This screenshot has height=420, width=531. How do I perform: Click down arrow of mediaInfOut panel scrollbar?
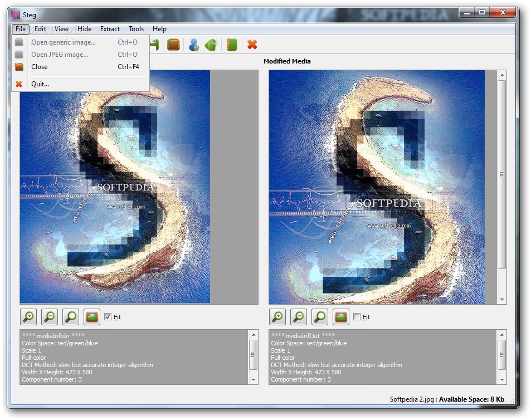502,380
